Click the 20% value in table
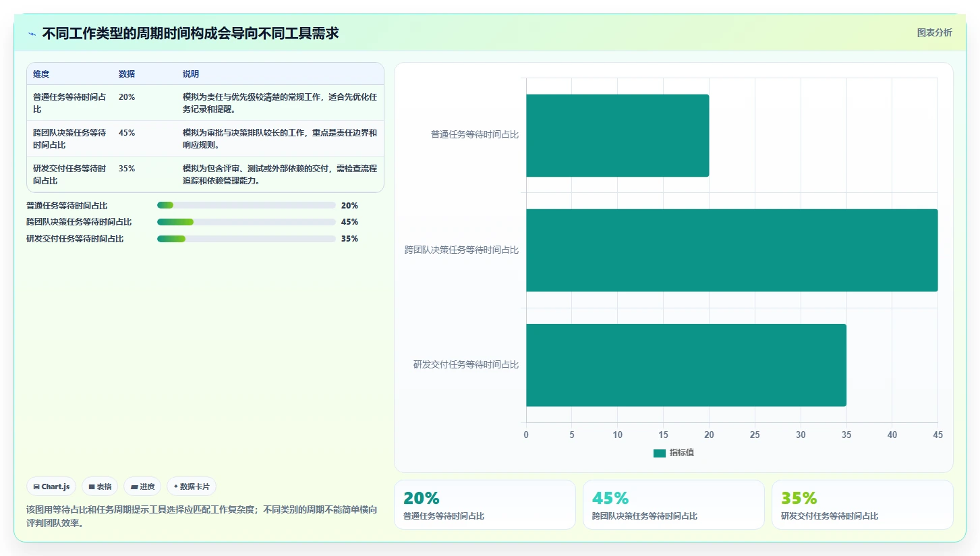This screenshot has height=556, width=980. [x=127, y=97]
